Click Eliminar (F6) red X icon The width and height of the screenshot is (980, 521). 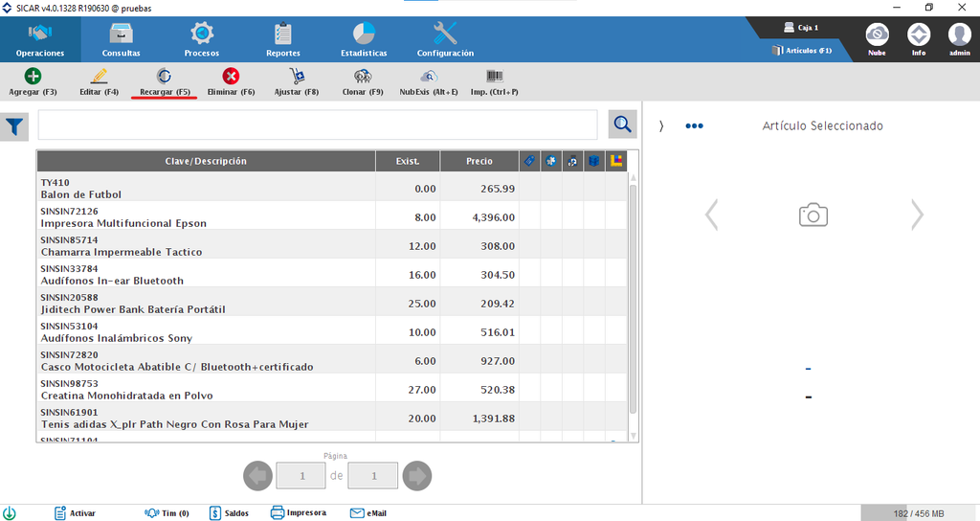pyautogui.click(x=231, y=77)
